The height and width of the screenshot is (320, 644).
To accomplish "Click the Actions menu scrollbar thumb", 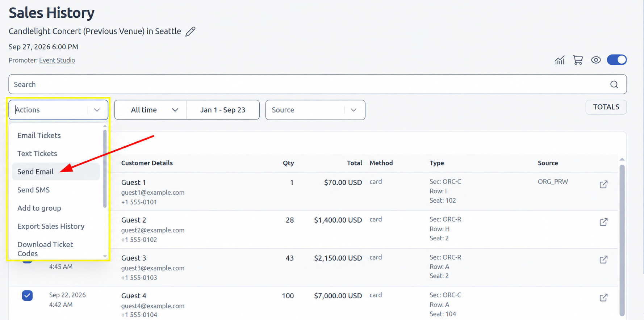I will 105,169.
